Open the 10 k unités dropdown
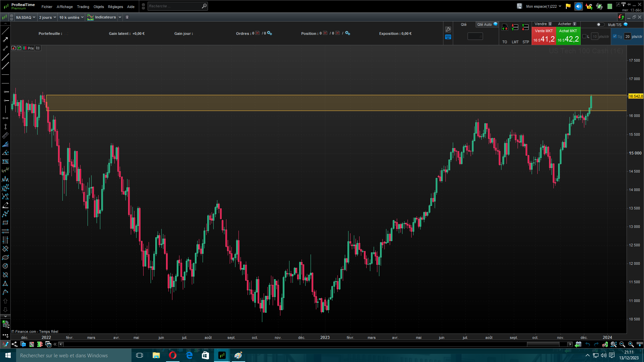The image size is (644, 362). [71, 17]
